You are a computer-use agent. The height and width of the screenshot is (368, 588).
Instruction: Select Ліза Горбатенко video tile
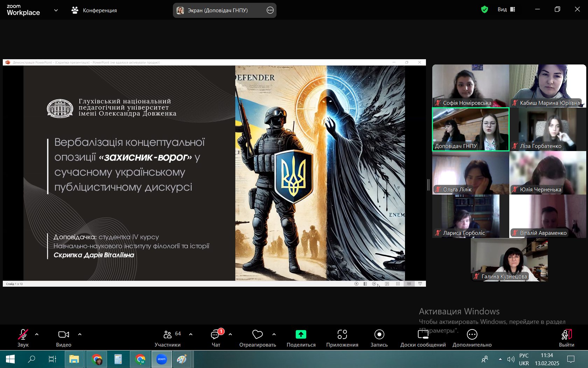(x=548, y=129)
